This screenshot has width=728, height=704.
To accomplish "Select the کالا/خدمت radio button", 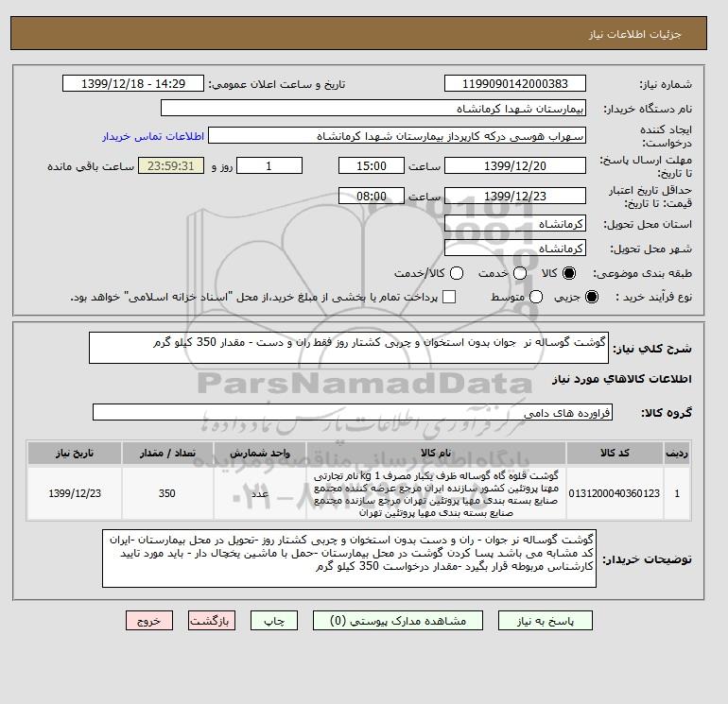I will click(x=457, y=273).
